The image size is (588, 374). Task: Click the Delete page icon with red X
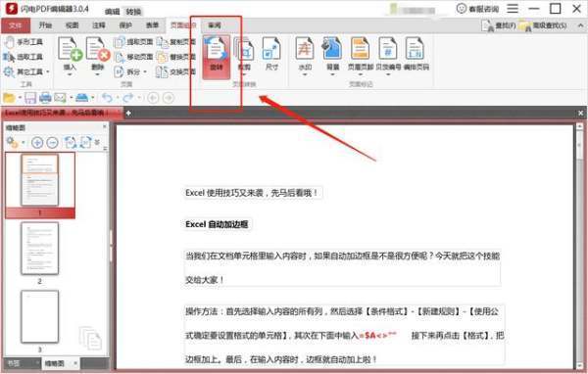(98, 50)
